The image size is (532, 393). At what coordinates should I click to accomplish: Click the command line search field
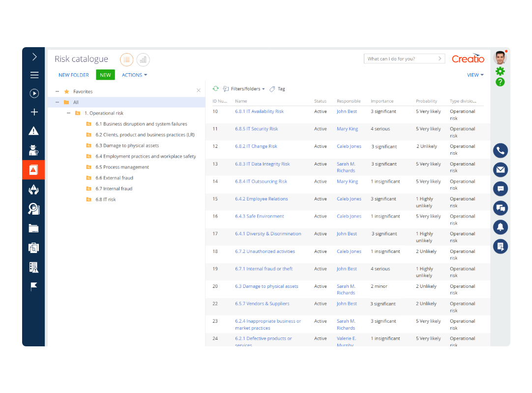pyautogui.click(x=401, y=59)
